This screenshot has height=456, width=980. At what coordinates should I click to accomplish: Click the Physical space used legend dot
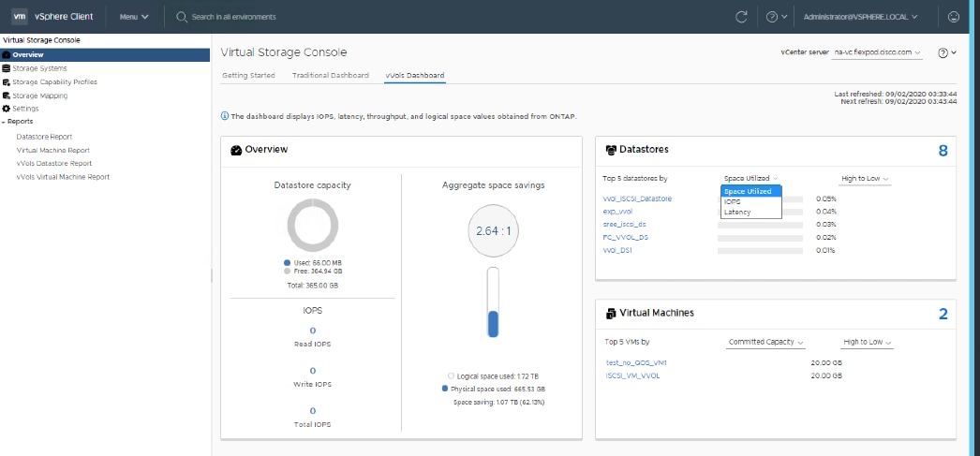[x=444, y=389]
